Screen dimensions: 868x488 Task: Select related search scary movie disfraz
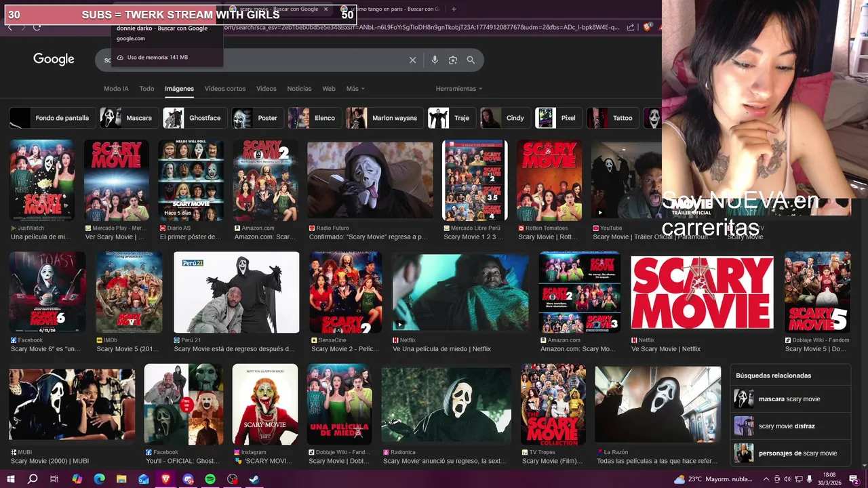791,426
